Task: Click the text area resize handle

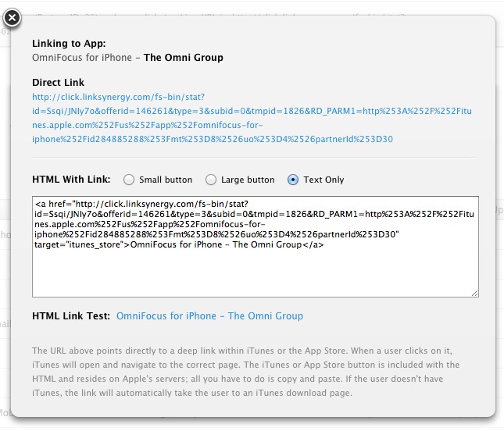Action: tap(475, 294)
